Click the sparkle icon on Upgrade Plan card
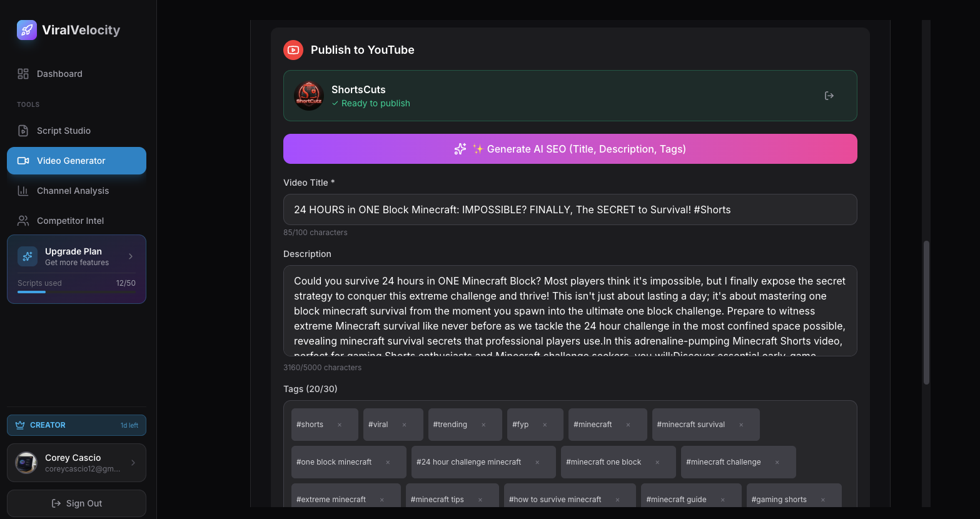Screen dimensions: 980x519 pos(27,256)
